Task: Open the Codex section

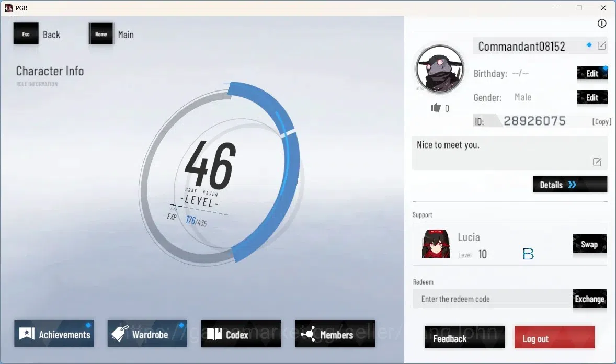Action: (x=241, y=334)
